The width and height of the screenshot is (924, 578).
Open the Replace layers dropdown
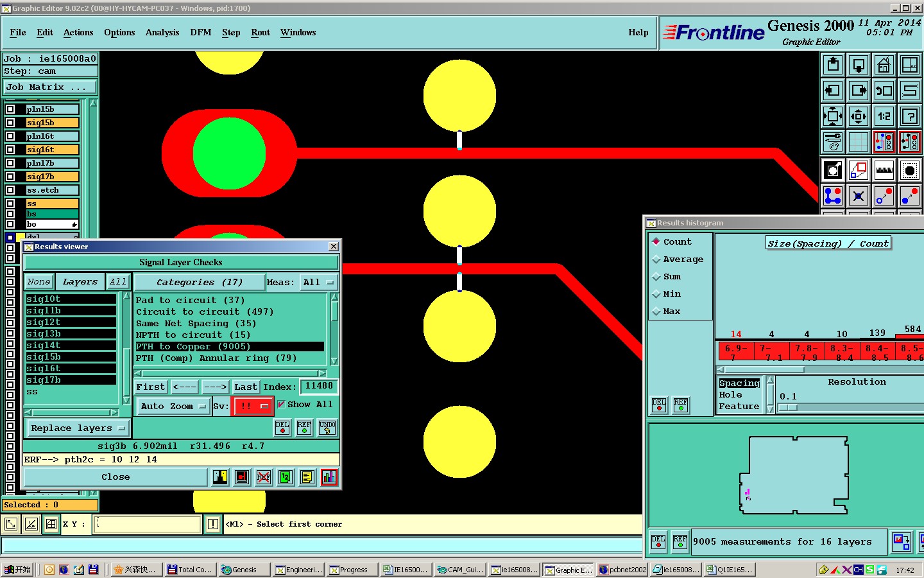[x=77, y=428]
